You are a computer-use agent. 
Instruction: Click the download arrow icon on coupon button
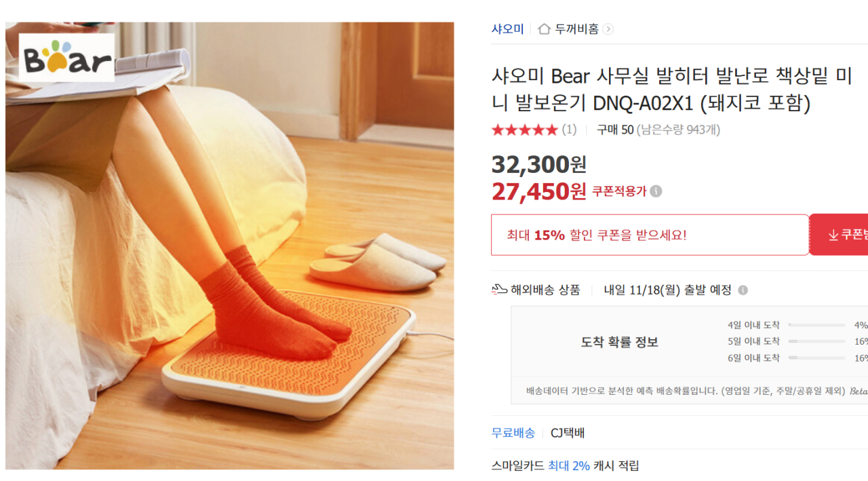[x=833, y=235]
